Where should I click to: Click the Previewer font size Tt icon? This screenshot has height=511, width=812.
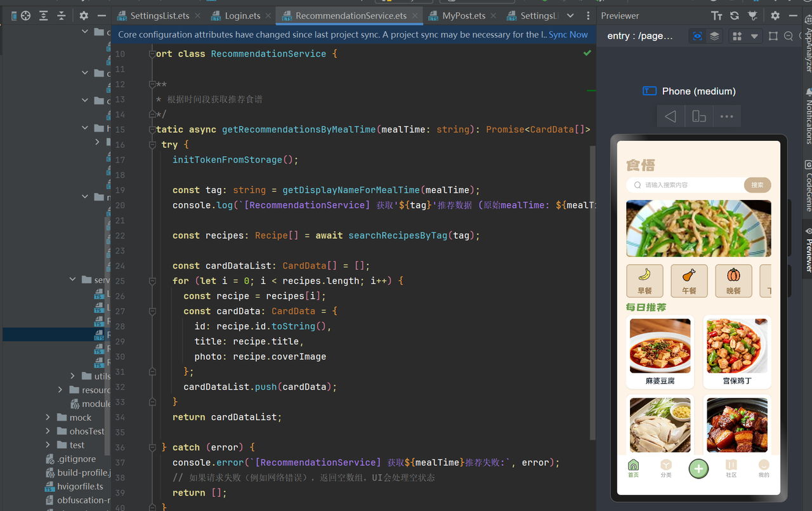(x=716, y=16)
